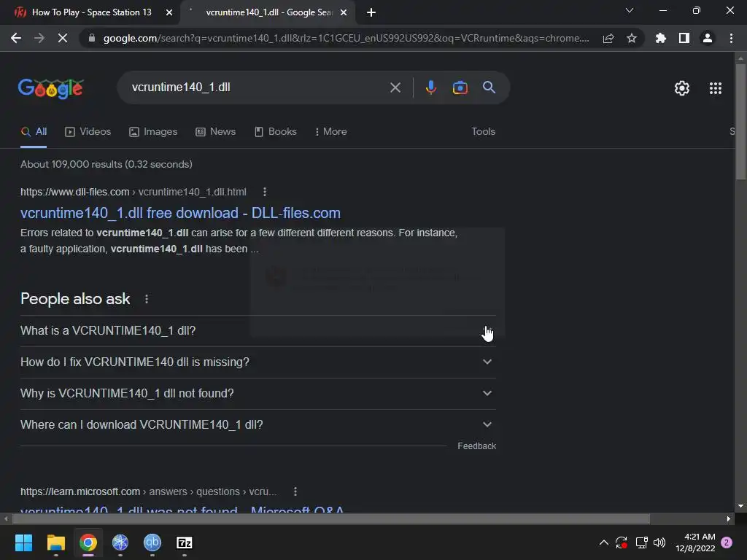Switch to Space Station 13 tab
Screen dimensions: 747x560
pos(90,12)
